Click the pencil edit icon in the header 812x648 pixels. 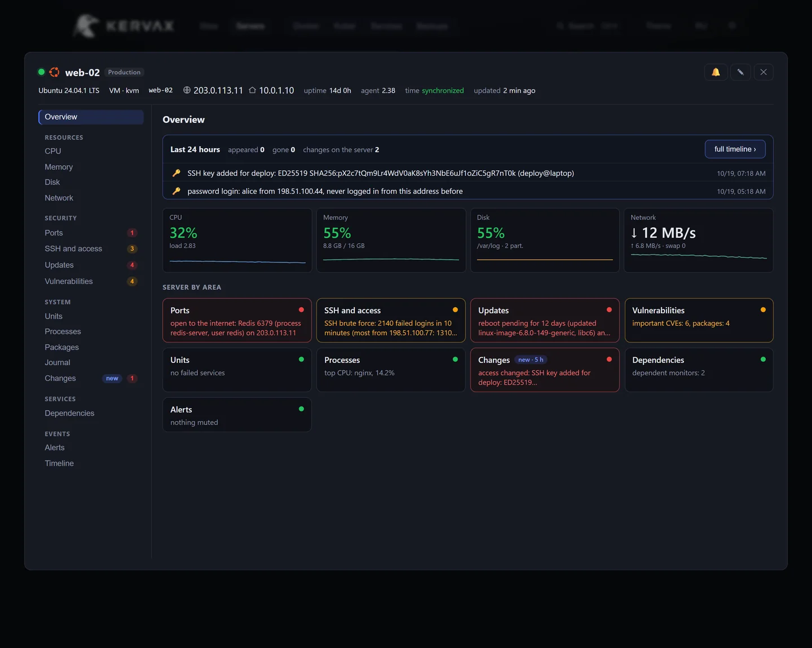740,72
